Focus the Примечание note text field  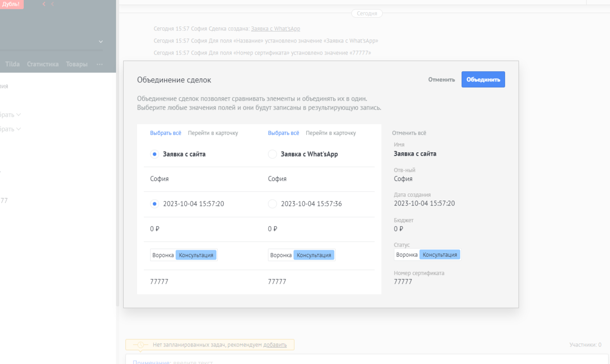pyautogui.click(x=314, y=361)
